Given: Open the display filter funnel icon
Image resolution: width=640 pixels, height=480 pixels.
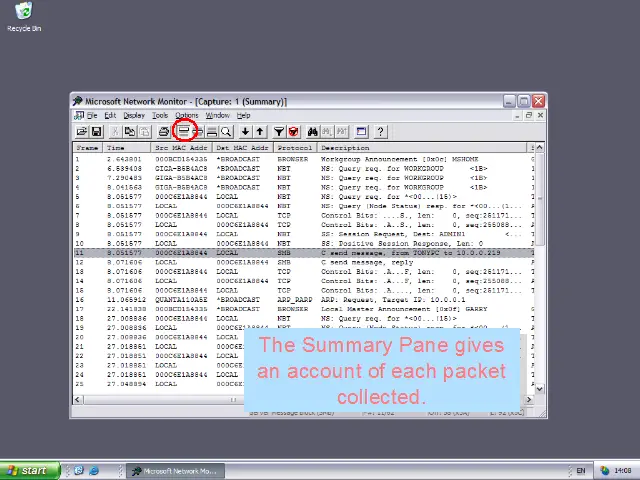Looking at the screenshot, I should [279, 131].
